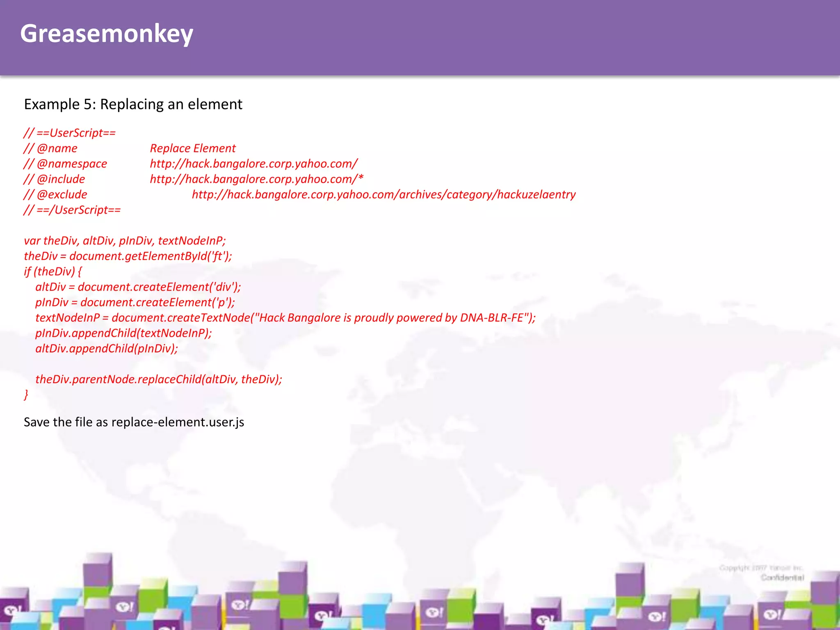Click the exclude URL ending in hackuzelaentry

point(384,194)
